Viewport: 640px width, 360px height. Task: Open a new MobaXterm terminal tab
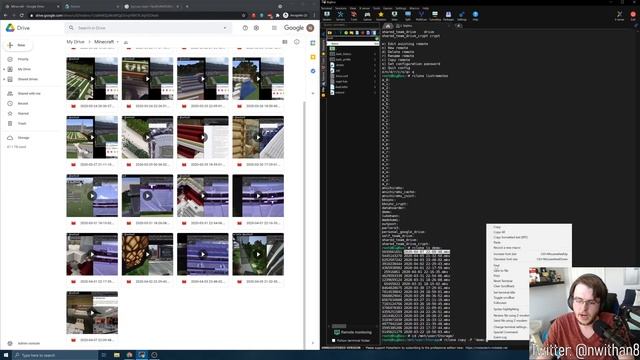[x=459, y=26]
